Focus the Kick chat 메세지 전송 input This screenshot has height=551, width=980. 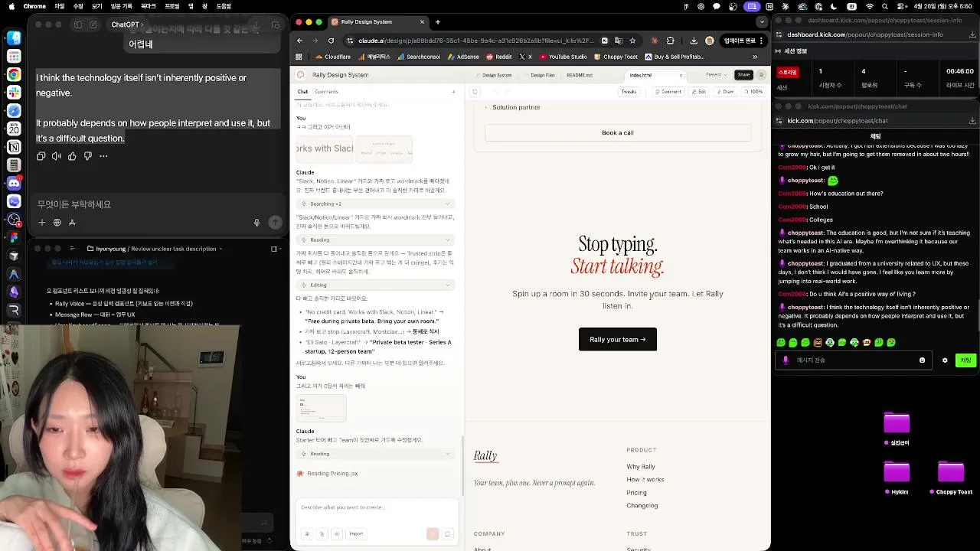click(x=853, y=360)
